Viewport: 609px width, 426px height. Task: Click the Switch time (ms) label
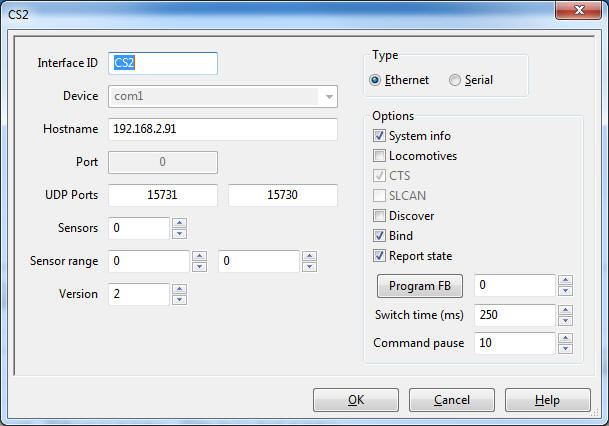419,315
